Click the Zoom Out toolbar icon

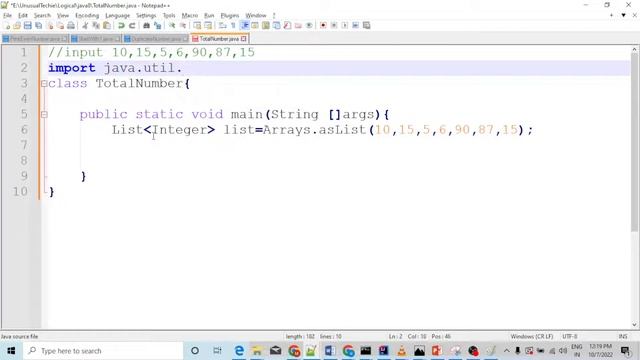(183, 25)
